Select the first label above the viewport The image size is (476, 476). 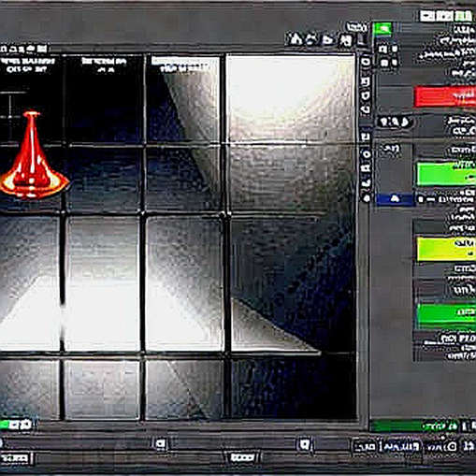pyautogui.click(x=23, y=50)
